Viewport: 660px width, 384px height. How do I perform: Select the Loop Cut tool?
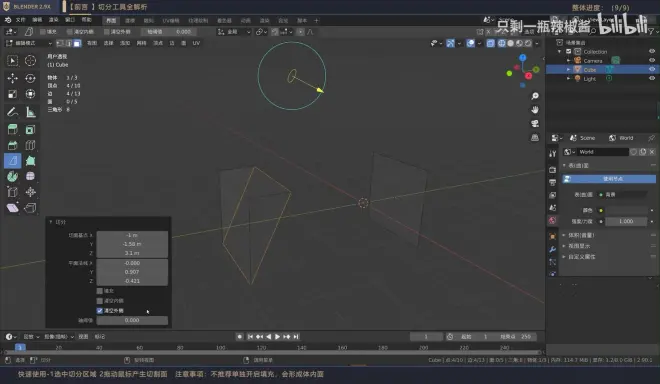[x=30, y=145]
